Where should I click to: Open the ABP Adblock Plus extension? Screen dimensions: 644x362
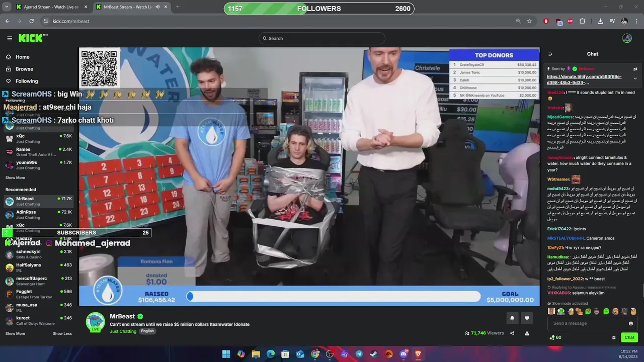point(571,21)
